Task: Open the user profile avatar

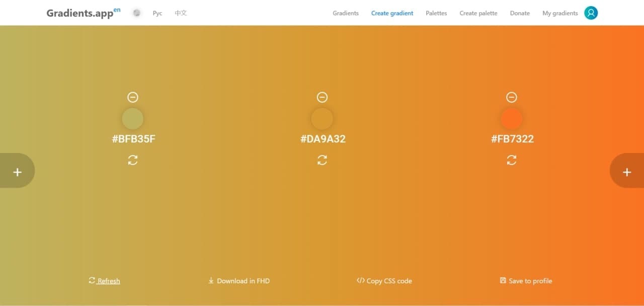Action: point(591,13)
